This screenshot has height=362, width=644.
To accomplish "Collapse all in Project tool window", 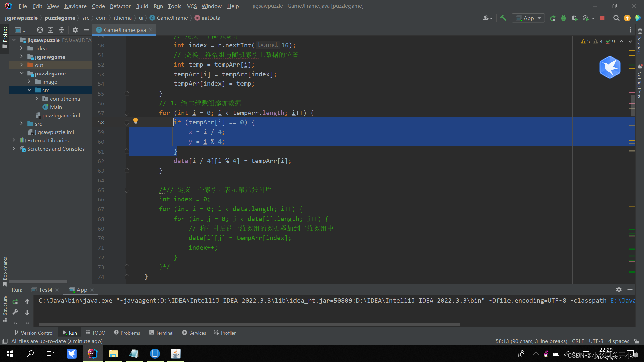I will click(x=62, y=30).
